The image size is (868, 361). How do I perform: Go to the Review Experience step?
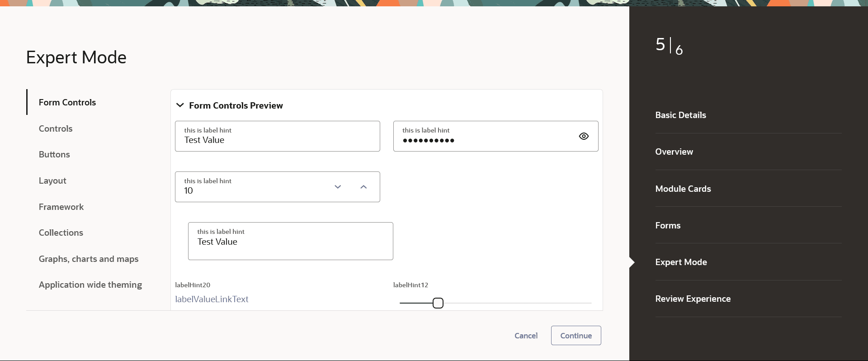693,299
